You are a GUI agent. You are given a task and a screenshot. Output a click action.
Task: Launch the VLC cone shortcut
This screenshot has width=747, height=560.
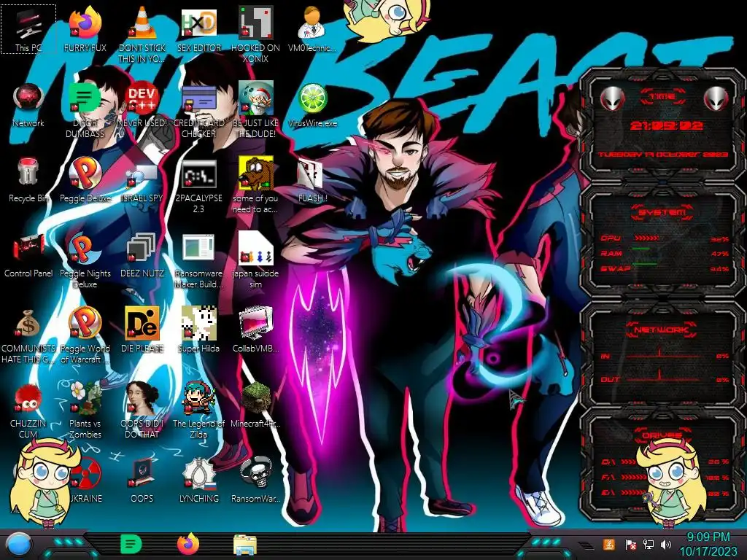coord(142,34)
